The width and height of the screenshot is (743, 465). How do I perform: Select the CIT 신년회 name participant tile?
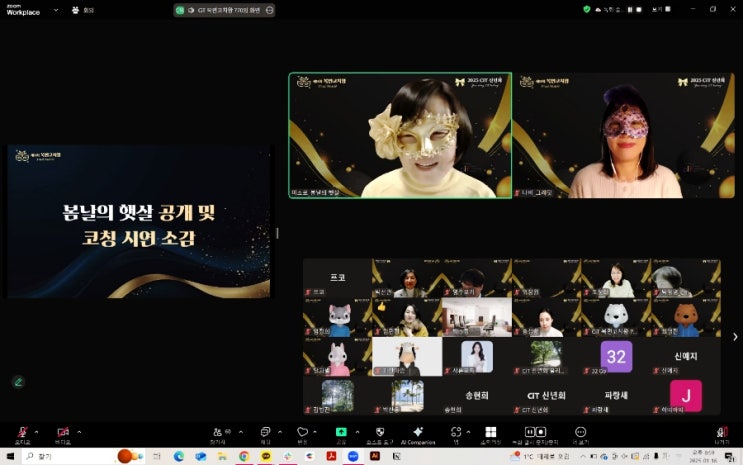pyautogui.click(x=546, y=395)
